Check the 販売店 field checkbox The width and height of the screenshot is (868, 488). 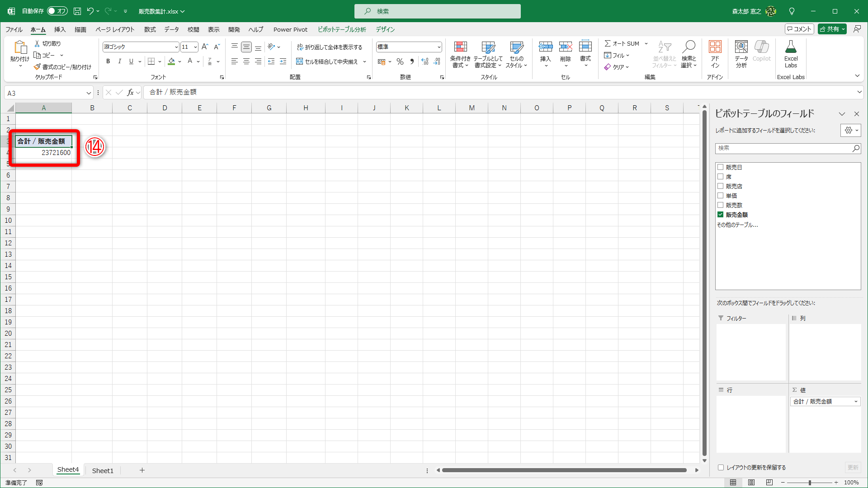tap(721, 186)
